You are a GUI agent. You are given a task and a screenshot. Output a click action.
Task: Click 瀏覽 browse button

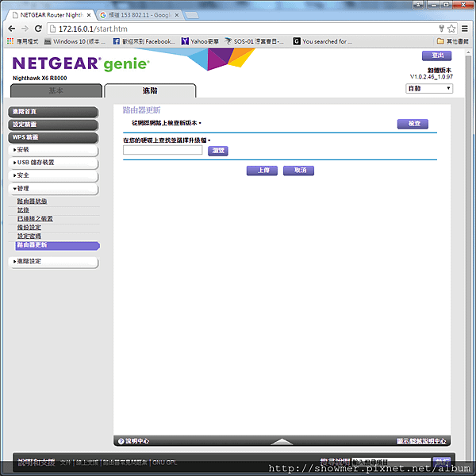pos(217,151)
